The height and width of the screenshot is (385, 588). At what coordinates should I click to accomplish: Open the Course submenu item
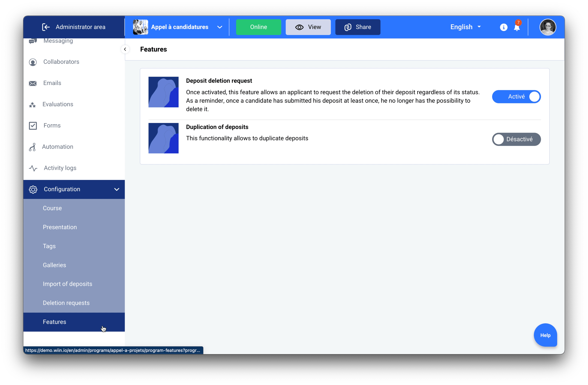(x=74, y=208)
